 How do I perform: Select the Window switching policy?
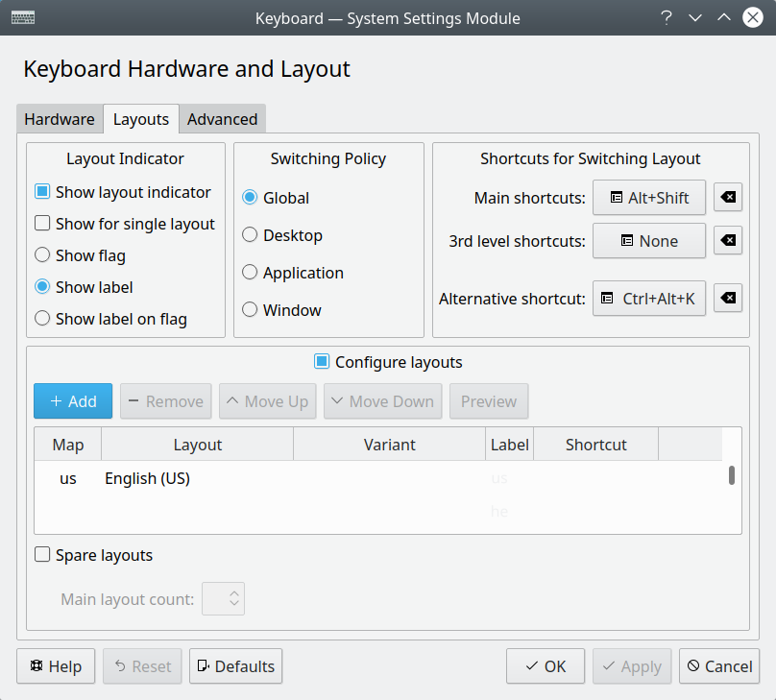(x=250, y=309)
